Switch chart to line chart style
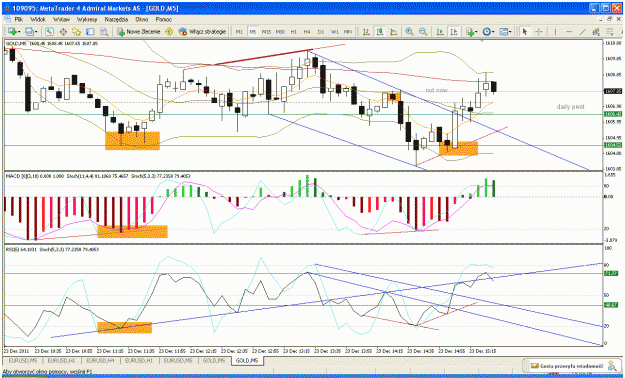Viewport: 625px width, 378px height. pyautogui.click(x=393, y=32)
